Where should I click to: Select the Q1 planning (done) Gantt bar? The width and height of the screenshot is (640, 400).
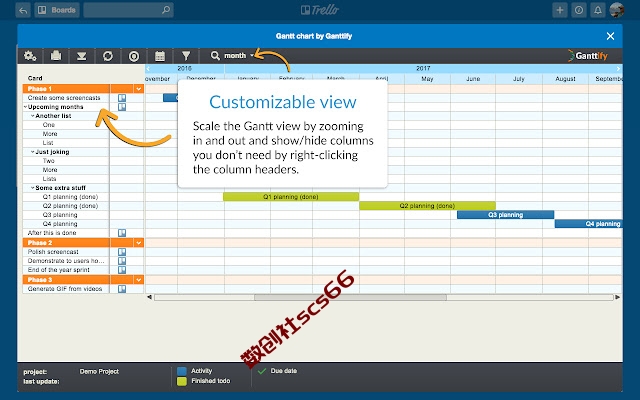(x=291, y=197)
